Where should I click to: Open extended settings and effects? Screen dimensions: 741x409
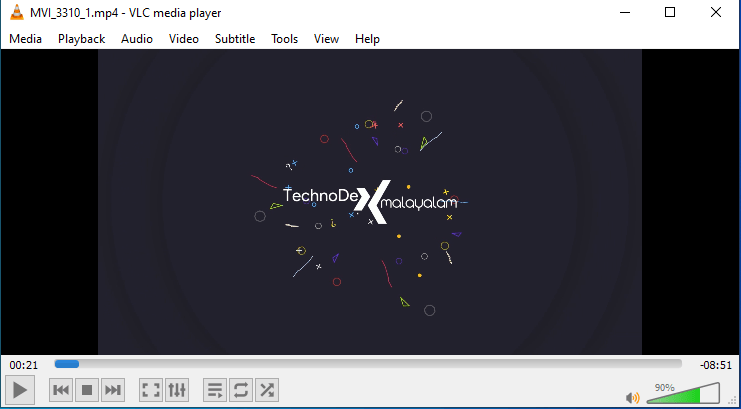[177, 390]
